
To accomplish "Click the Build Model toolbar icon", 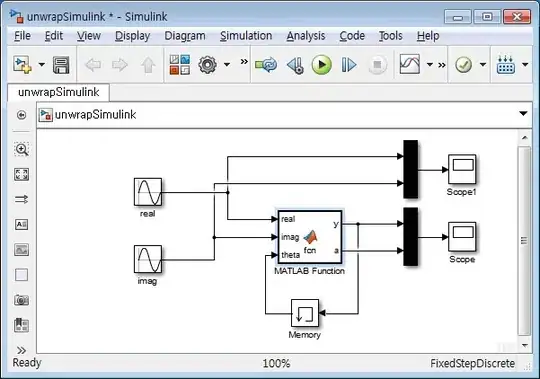I will 506,64.
